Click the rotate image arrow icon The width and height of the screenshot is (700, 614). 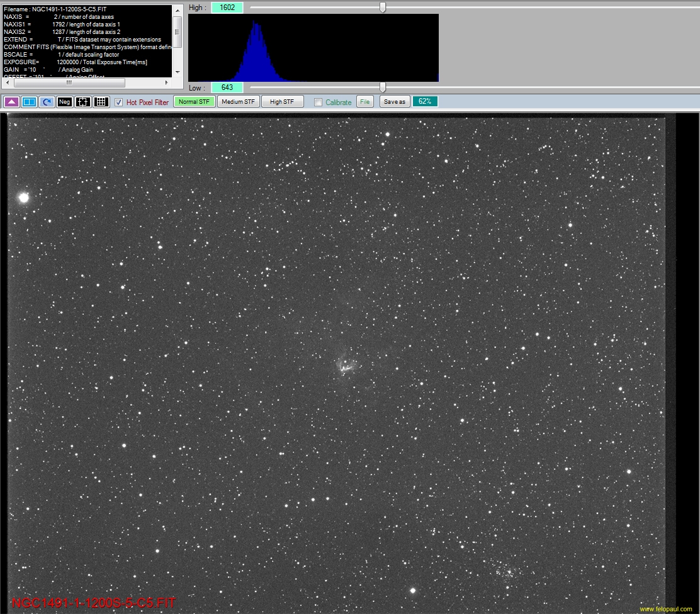[x=47, y=102]
